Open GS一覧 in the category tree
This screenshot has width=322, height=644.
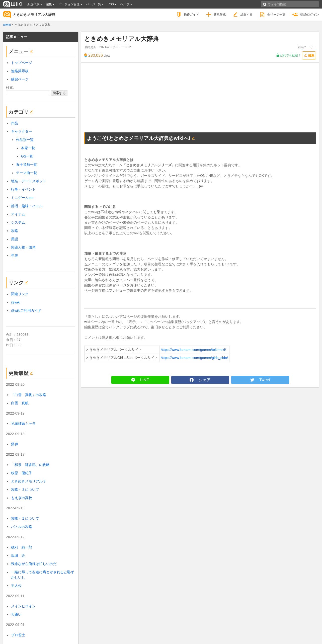tap(27, 156)
